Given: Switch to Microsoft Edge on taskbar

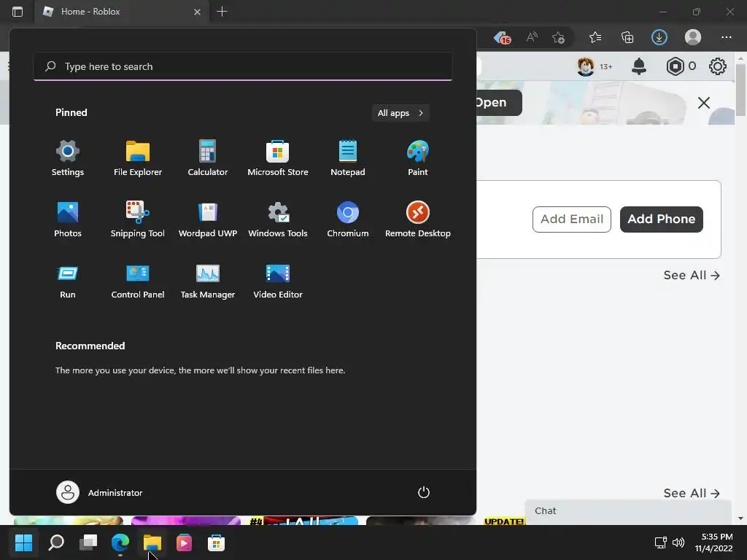Looking at the screenshot, I should tap(120, 542).
